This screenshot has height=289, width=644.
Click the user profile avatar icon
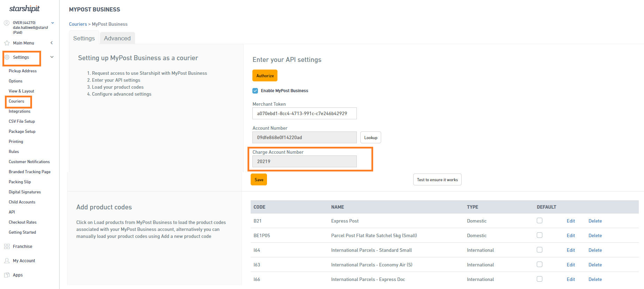[7, 23]
